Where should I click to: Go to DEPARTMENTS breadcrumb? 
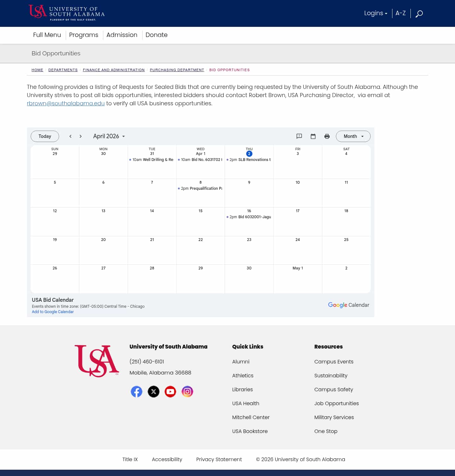[63, 70]
